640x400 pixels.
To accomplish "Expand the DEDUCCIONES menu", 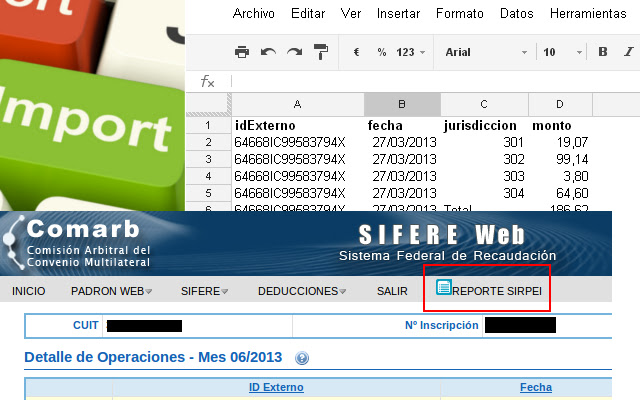I will click(x=302, y=291).
